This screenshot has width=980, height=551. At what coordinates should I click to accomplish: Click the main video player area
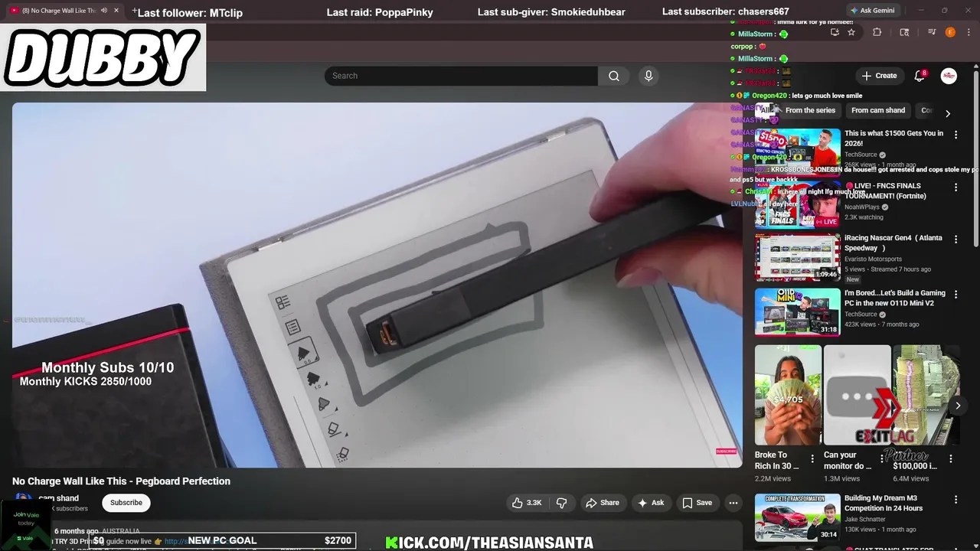(x=377, y=285)
